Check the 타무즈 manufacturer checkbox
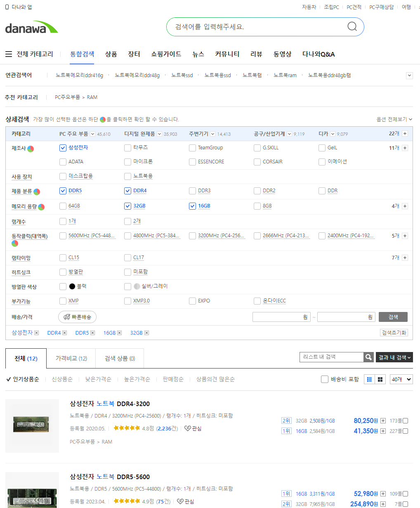 click(127, 148)
